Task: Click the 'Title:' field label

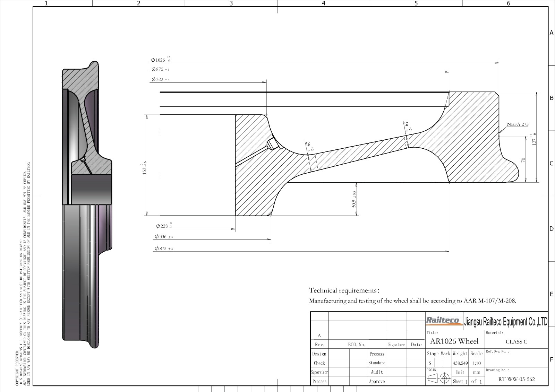Action: click(432, 333)
